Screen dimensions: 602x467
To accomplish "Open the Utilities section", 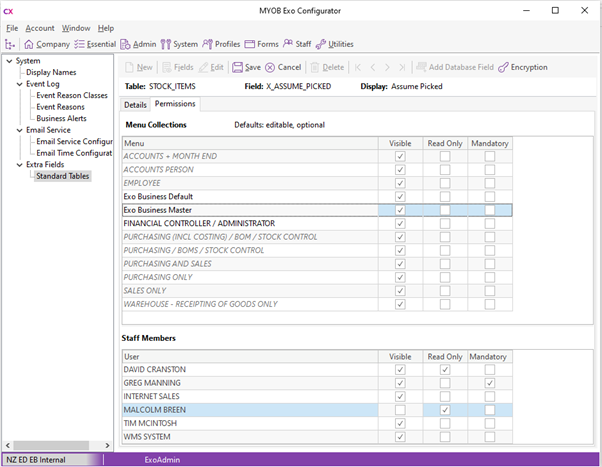I will tap(334, 45).
